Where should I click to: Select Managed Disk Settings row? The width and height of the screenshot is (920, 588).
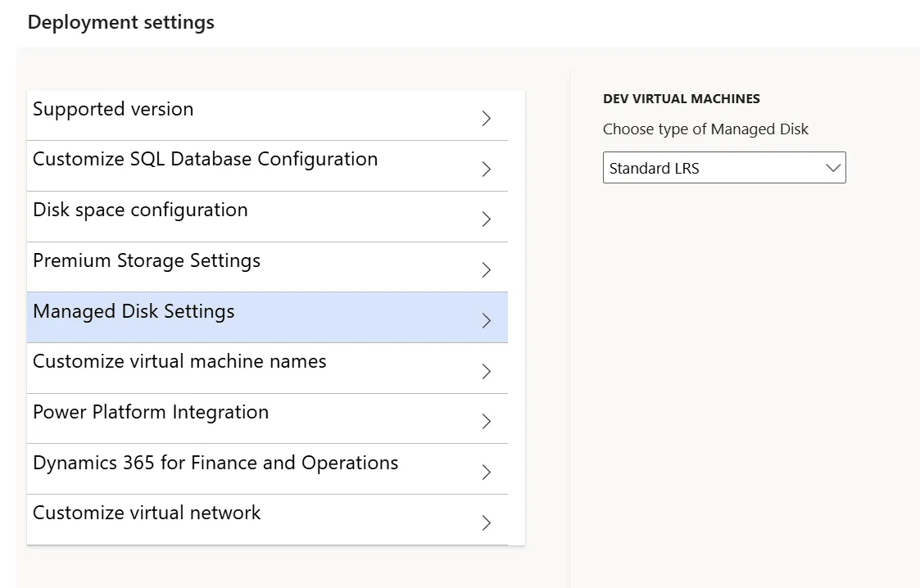(267, 317)
